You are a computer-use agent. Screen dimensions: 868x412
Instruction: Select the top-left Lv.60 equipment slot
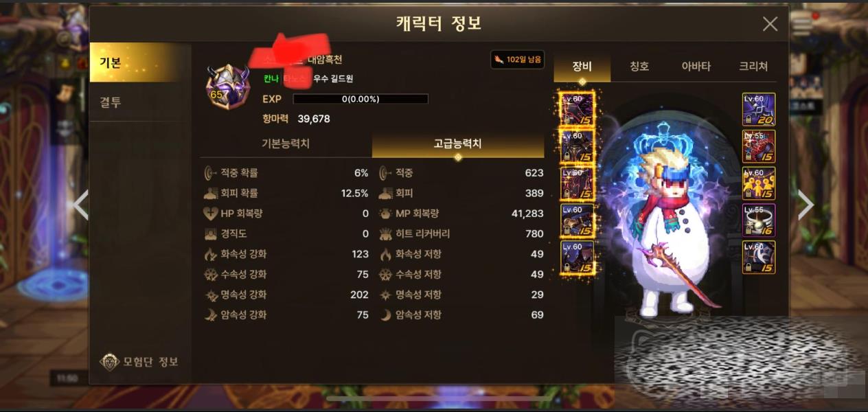pyautogui.click(x=578, y=108)
